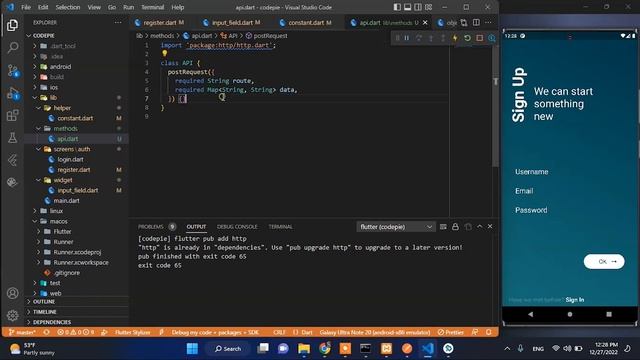
Task: Stop debugging with red square icon
Action: click(x=480, y=38)
